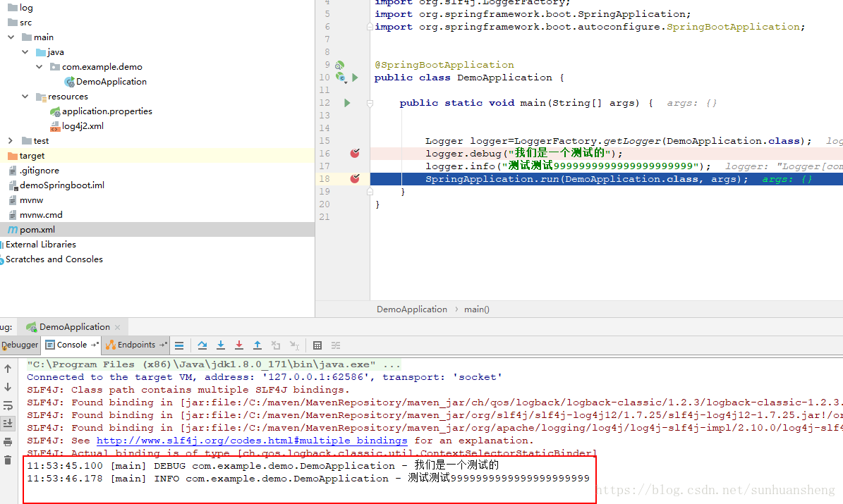Click the class gutter icon on line 10
Screen dimensions: 843x504
point(341,78)
